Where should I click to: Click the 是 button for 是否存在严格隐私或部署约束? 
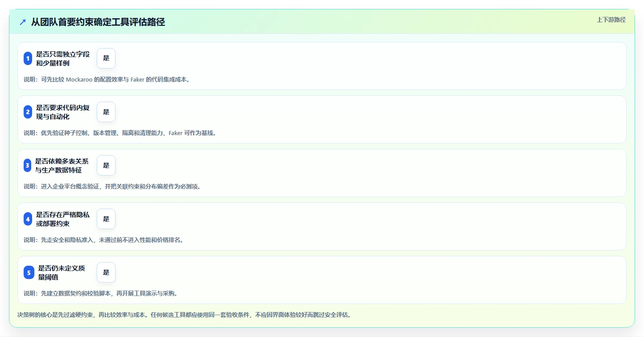click(x=106, y=219)
